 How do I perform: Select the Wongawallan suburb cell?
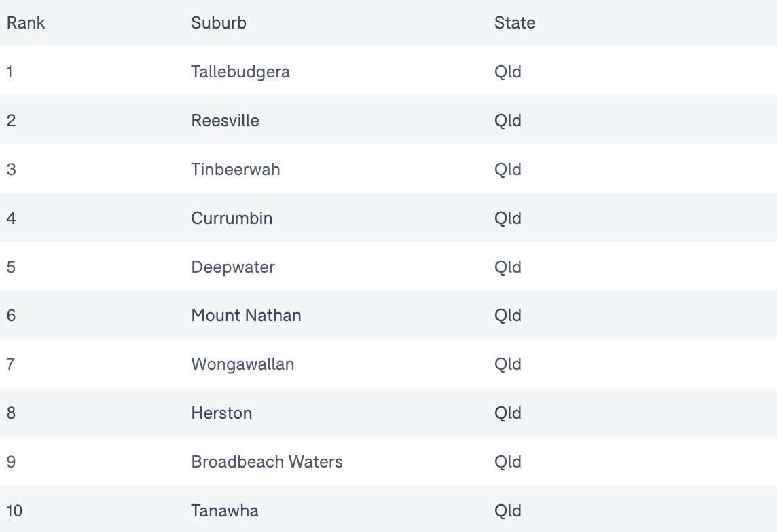coord(242,364)
